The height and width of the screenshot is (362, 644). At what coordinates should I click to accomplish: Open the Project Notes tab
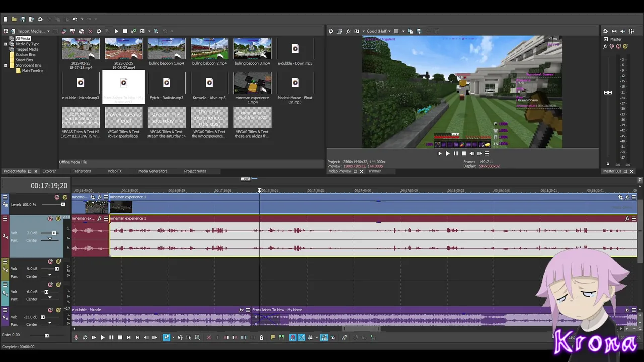click(x=195, y=171)
